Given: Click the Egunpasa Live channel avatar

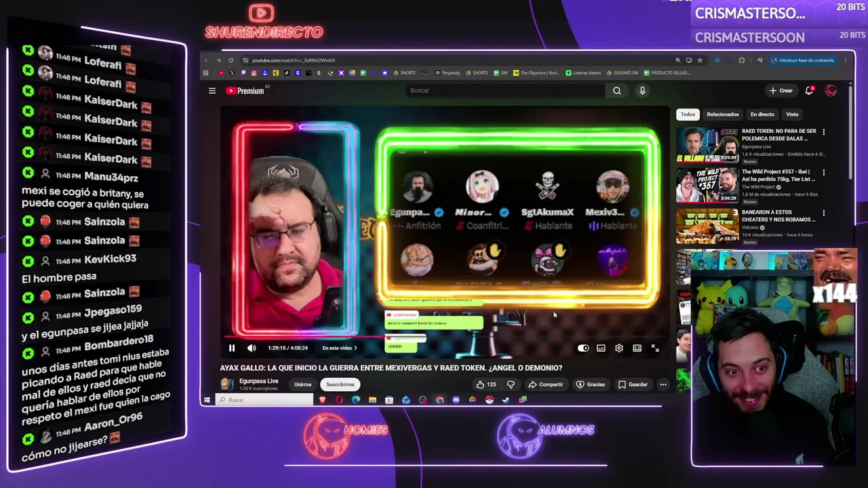Looking at the screenshot, I should coord(226,384).
